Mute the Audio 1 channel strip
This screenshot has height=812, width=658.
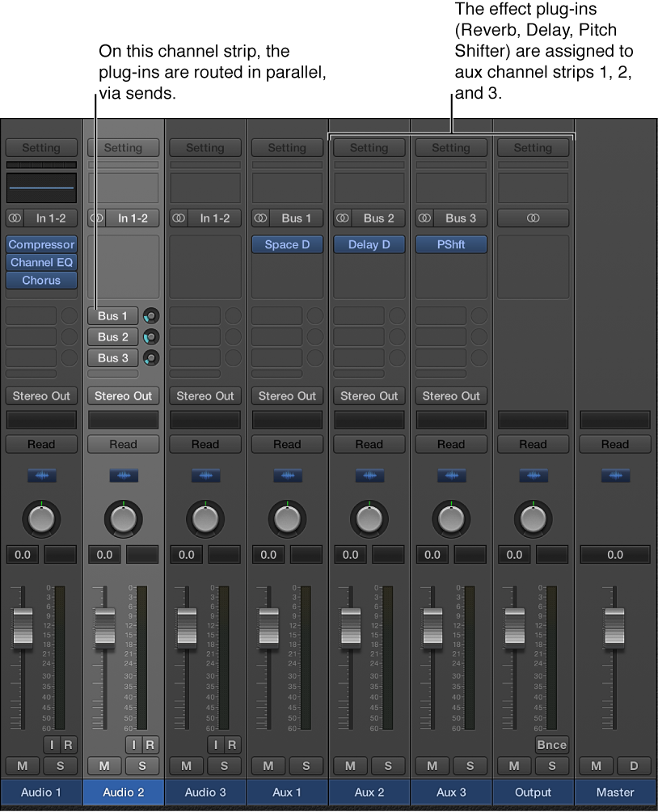pos(22,766)
